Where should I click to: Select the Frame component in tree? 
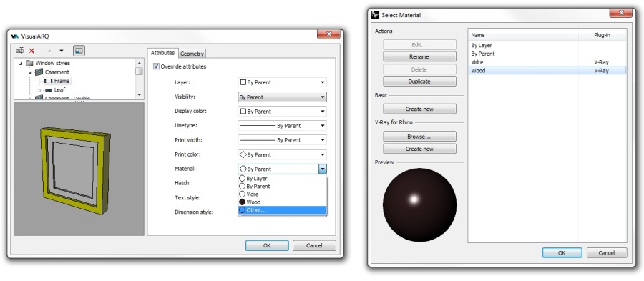62,81
